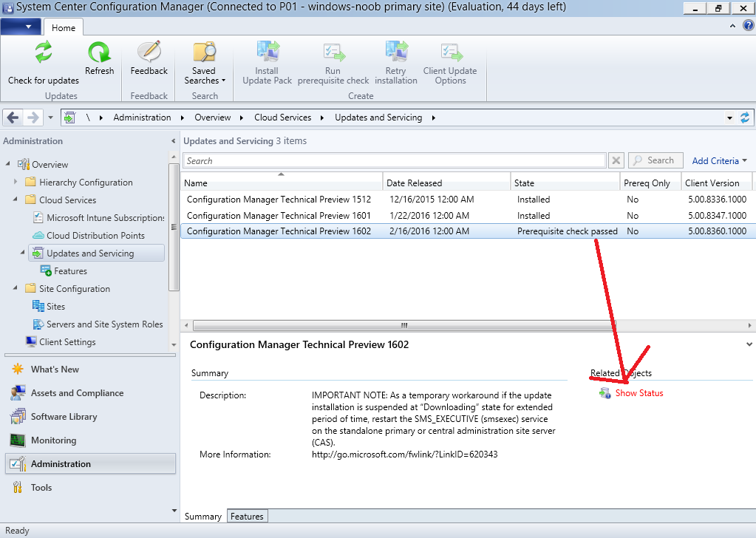
Task: Click the list horizontal scrollbar thumb
Action: click(x=404, y=325)
